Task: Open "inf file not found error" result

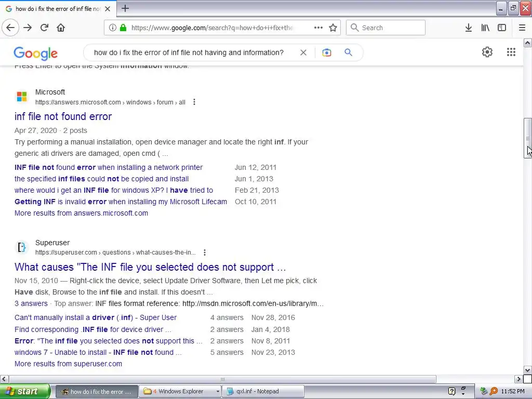Action: coord(63,116)
